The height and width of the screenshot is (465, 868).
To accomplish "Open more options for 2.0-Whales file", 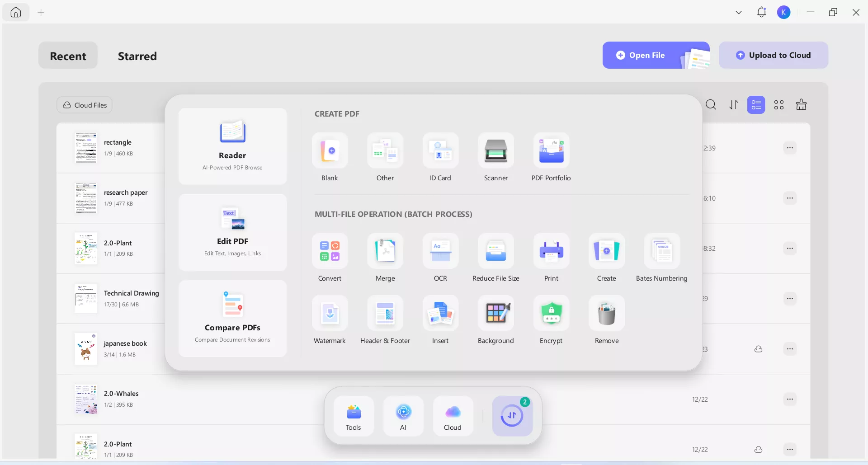I will click(x=790, y=399).
